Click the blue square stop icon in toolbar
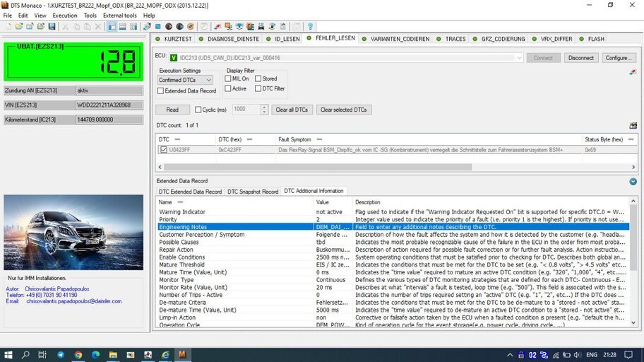 (x=157, y=26)
